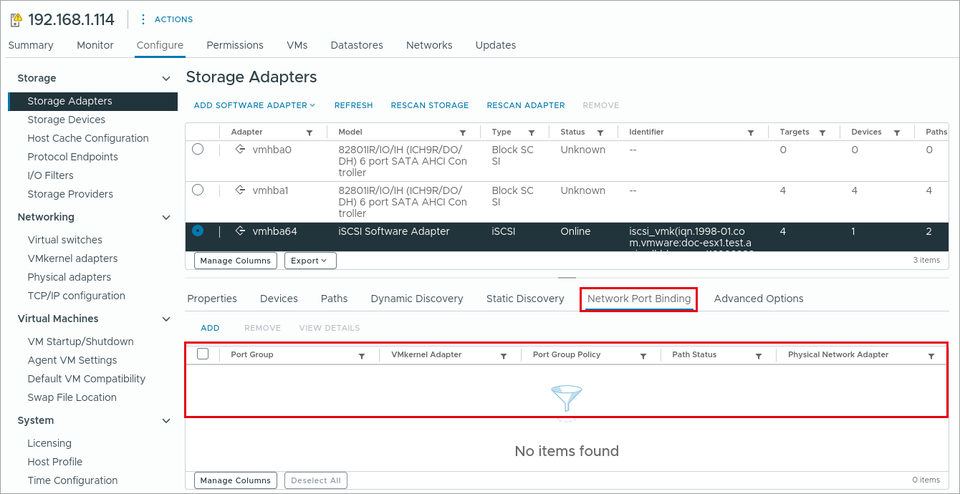Open the Add Software Adapter dropdown

[x=254, y=105]
